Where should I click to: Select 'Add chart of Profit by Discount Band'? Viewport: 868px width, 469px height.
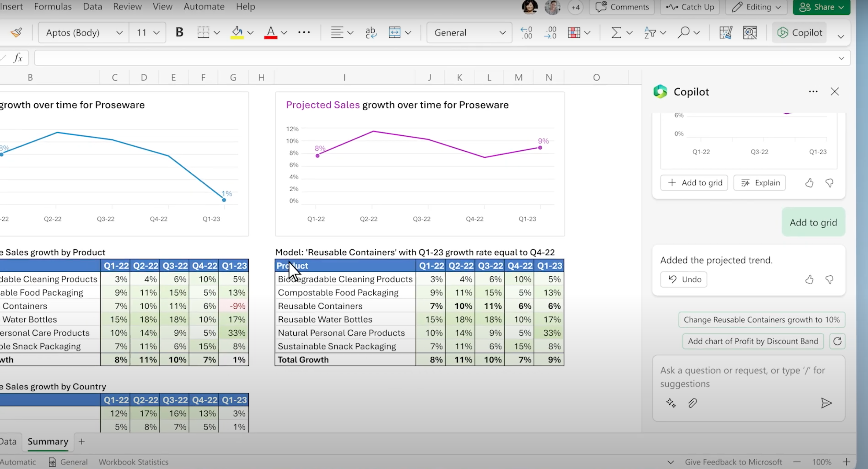(753, 341)
